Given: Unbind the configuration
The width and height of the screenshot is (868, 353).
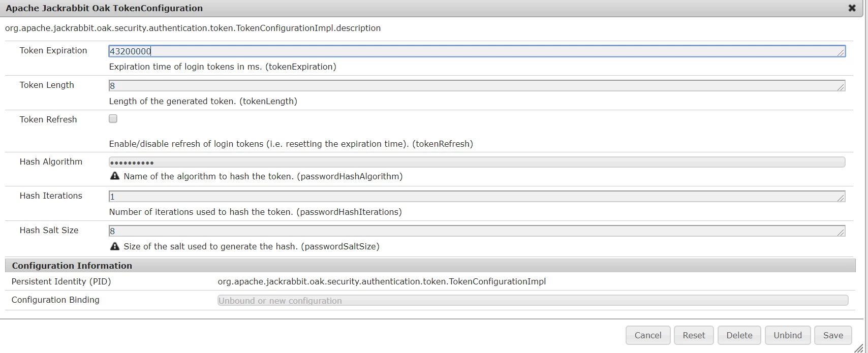Looking at the screenshot, I should pos(788,335).
